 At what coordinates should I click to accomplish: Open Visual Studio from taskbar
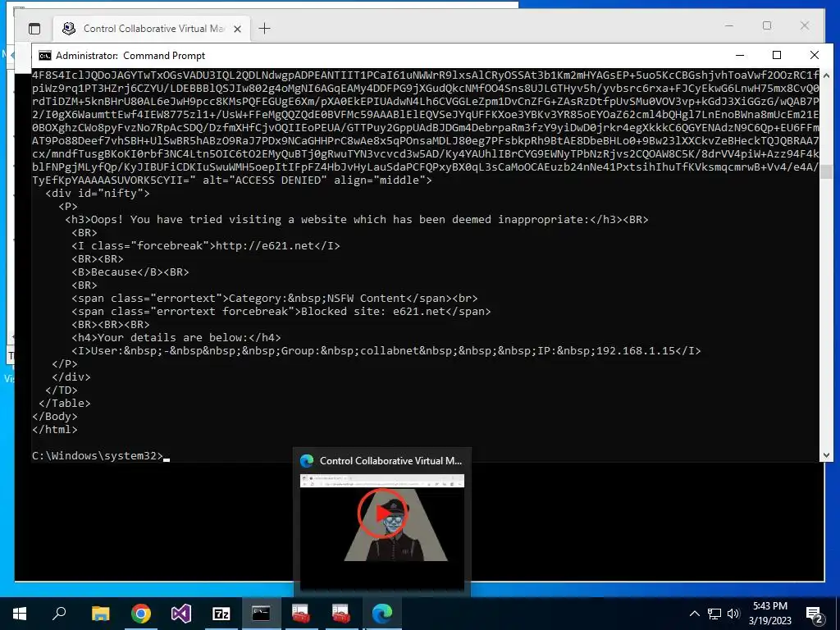(180, 614)
